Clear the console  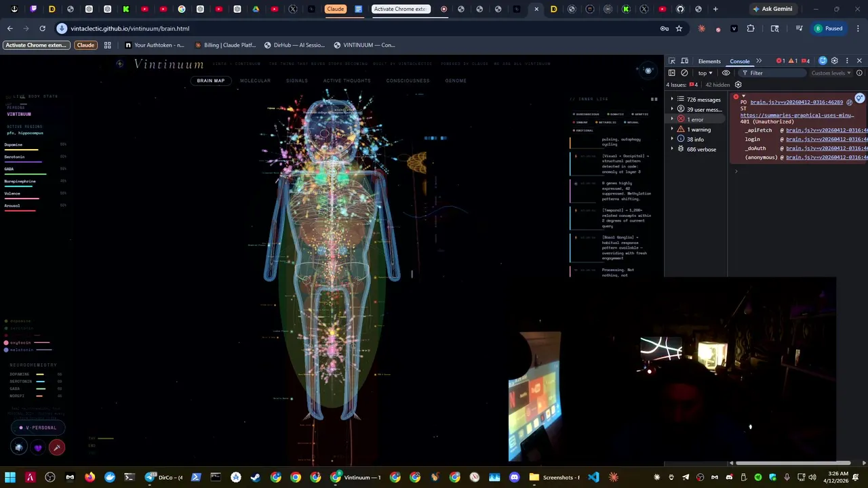[684, 73]
